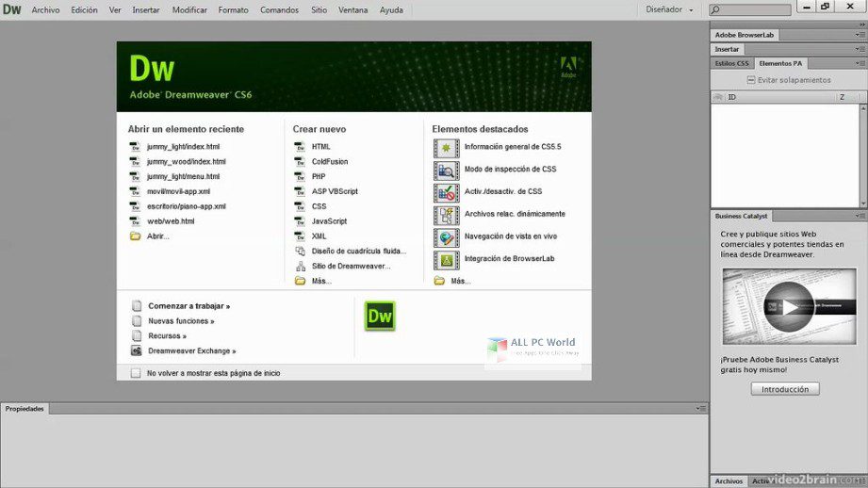Open the Insertar menu in menu bar
Screen dimensions: 868x488
[x=145, y=10]
